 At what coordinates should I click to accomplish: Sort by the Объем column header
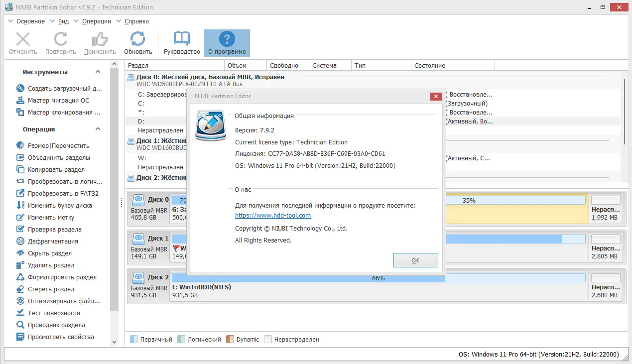pyautogui.click(x=246, y=65)
